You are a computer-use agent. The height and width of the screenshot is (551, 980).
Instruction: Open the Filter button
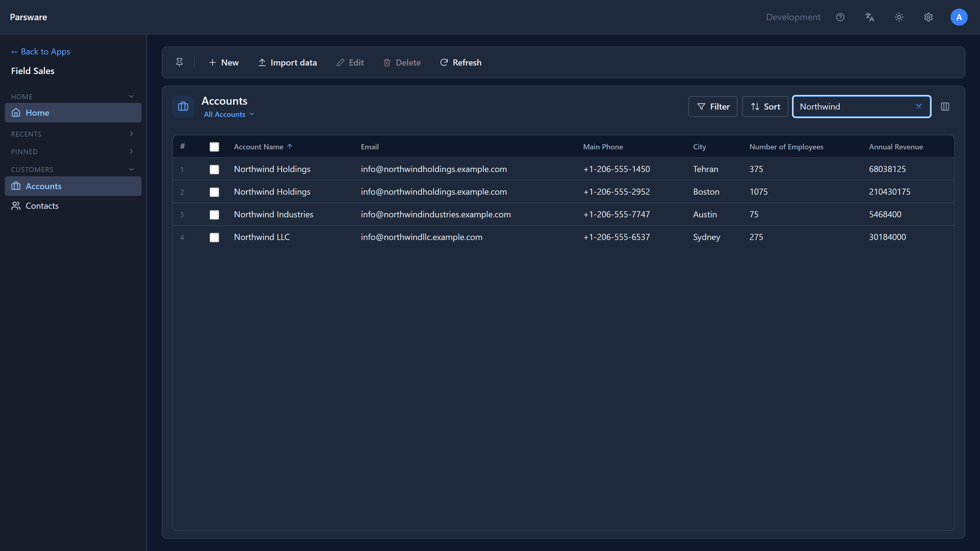pos(713,107)
